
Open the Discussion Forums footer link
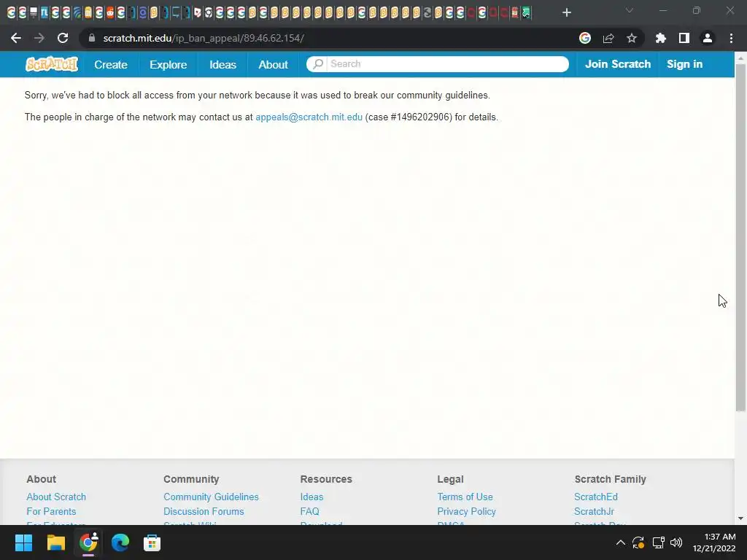tap(204, 511)
